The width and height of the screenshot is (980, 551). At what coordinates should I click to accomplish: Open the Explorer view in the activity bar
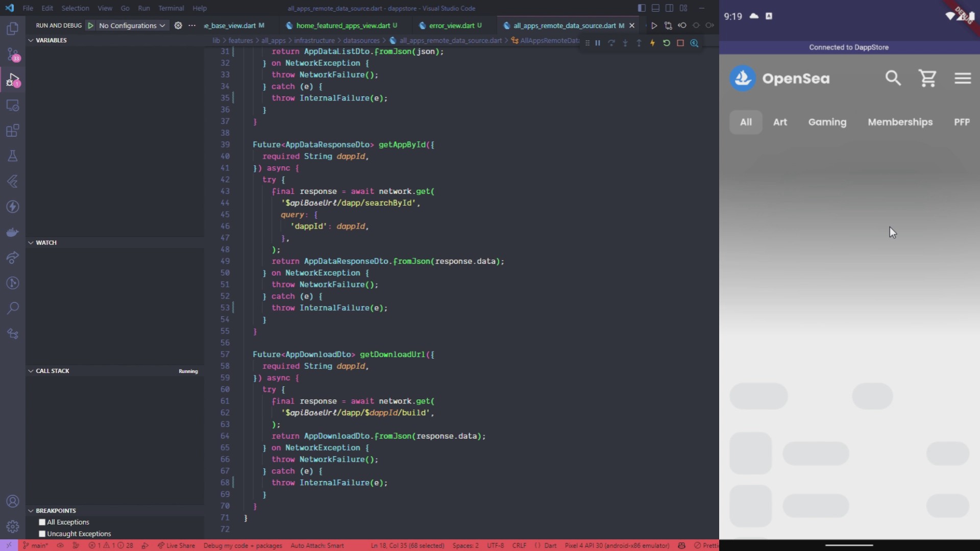12,29
